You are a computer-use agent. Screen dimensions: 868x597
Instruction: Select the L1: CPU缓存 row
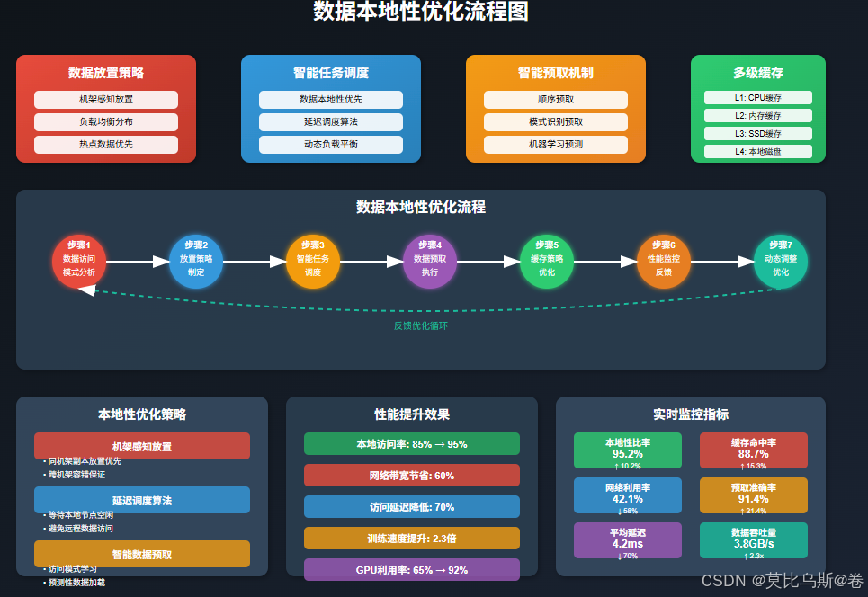[x=758, y=97]
